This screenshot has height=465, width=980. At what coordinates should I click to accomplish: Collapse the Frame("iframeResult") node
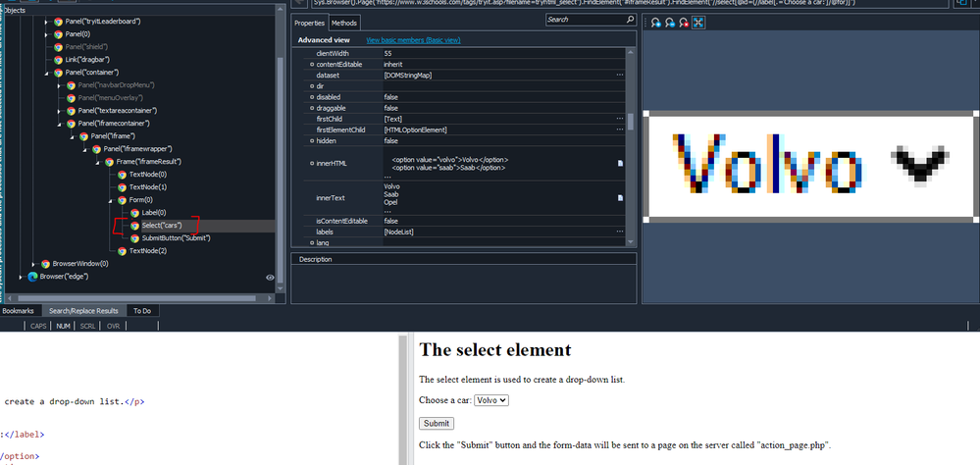97,162
